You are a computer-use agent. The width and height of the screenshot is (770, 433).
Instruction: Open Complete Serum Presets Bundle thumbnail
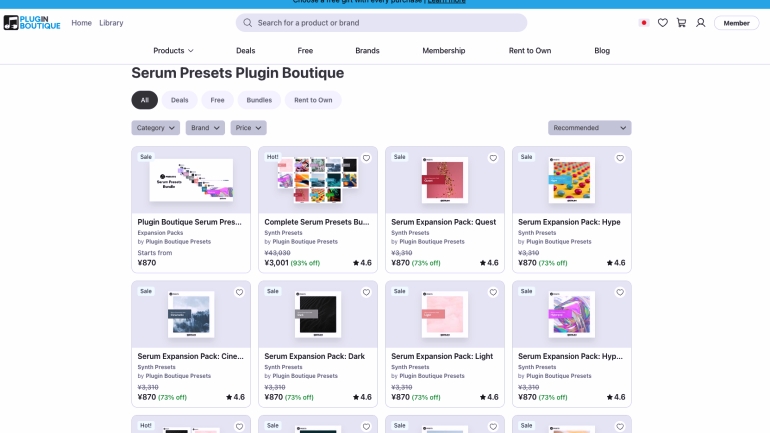(x=318, y=180)
